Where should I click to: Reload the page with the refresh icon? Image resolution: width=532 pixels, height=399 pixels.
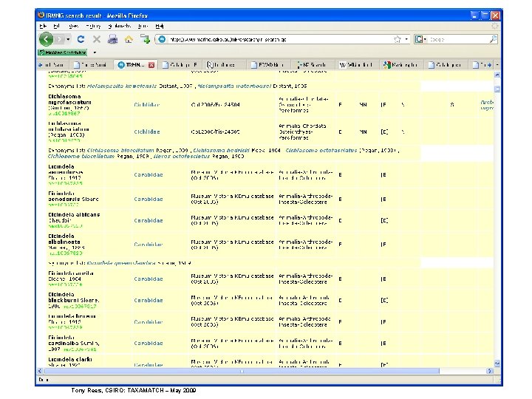(80, 39)
